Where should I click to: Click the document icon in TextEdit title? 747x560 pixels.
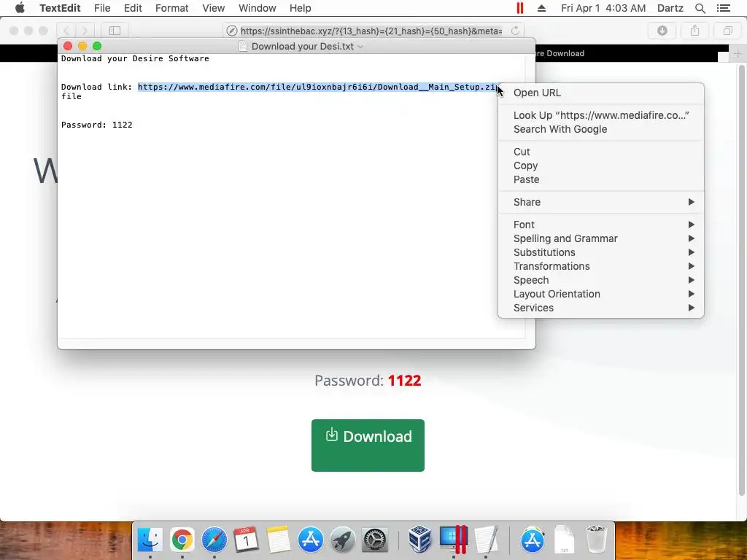(x=243, y=46)
